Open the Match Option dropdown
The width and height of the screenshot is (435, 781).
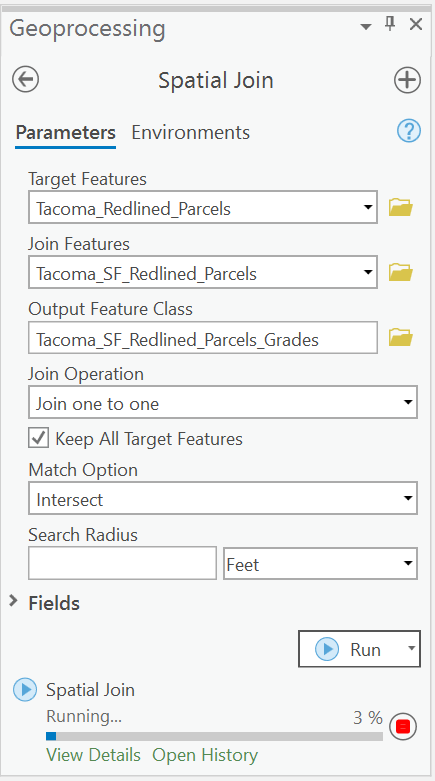[223, 498]
